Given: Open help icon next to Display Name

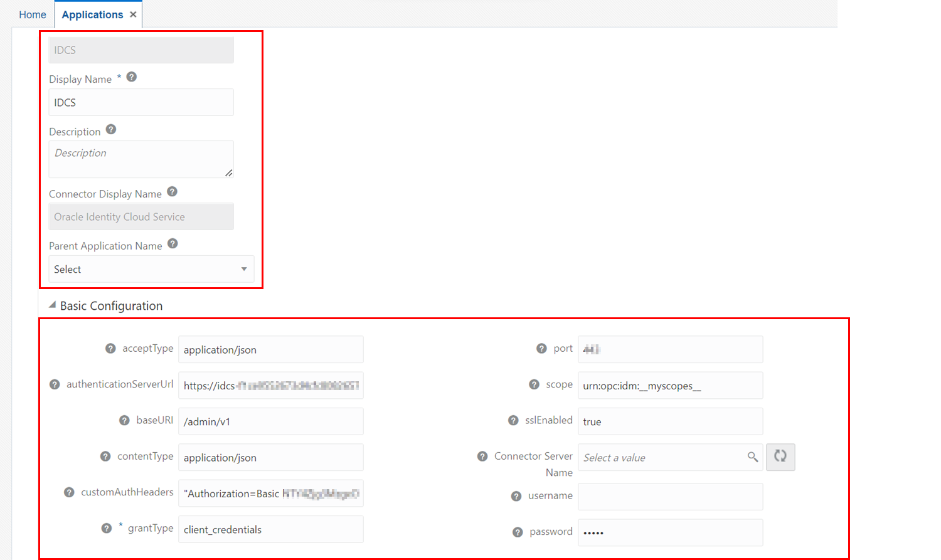Looking at the screenshot, I should click(132, 77).
